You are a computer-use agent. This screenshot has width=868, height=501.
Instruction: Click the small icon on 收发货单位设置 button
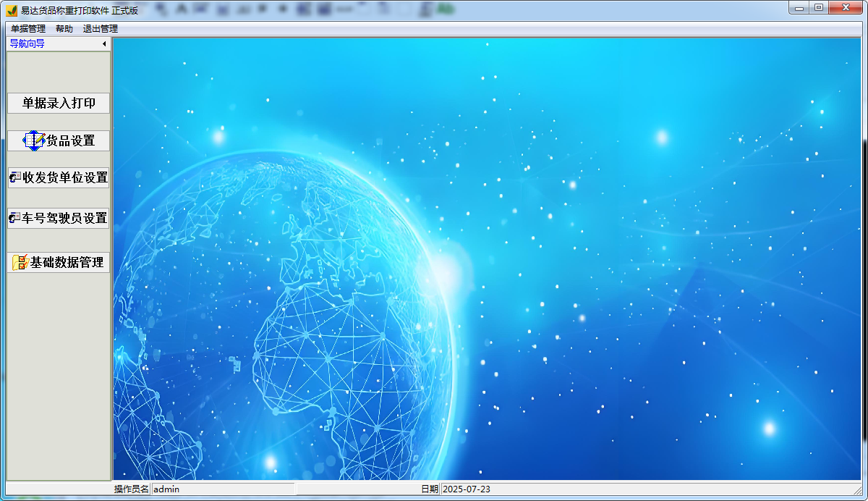click(15, 177)
